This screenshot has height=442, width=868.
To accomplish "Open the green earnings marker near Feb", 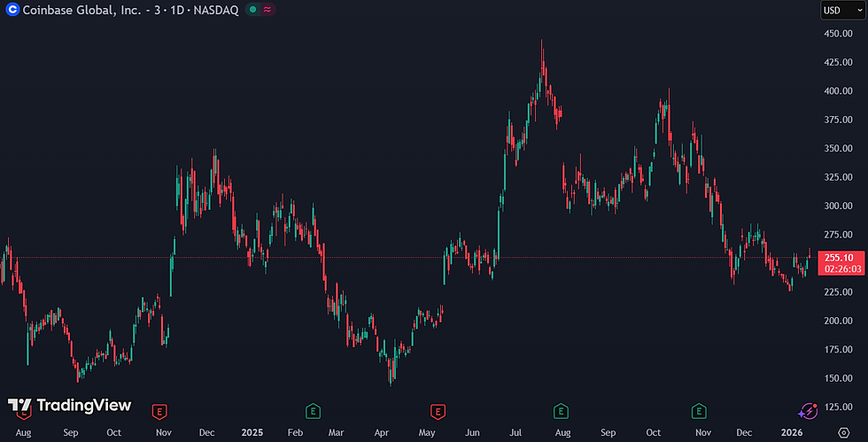I will pos(313,411).
